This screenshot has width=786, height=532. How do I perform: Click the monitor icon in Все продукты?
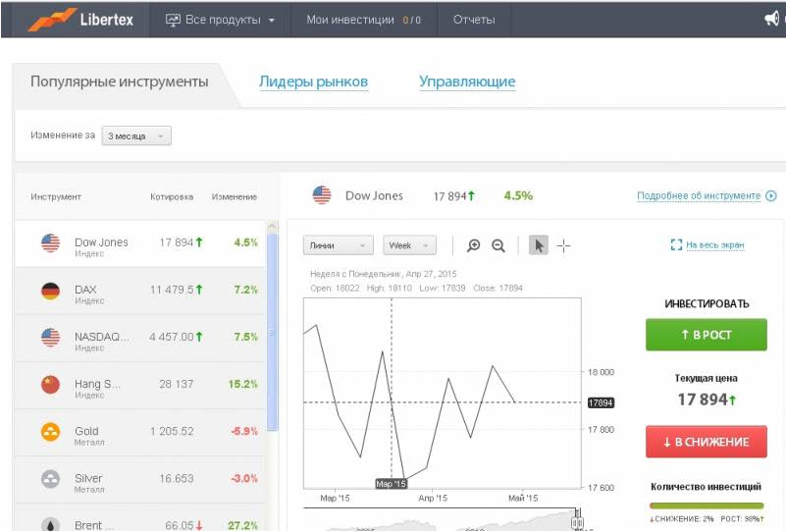(173, 20)
